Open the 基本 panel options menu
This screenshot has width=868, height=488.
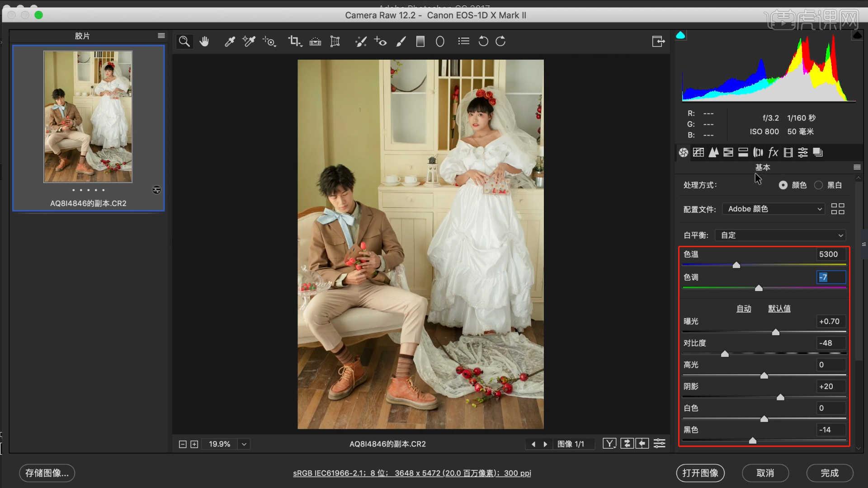click(x=857, y=167)
